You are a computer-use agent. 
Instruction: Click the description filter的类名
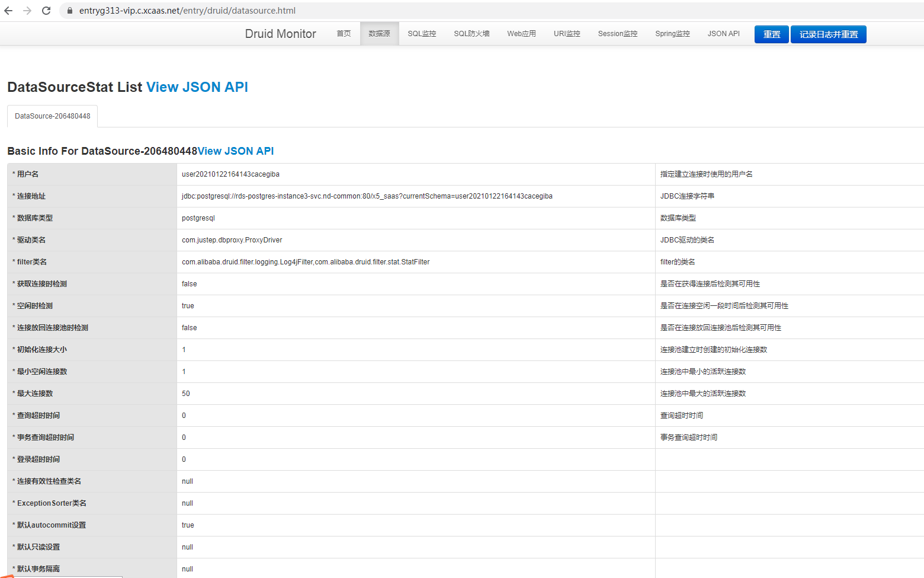678,262
